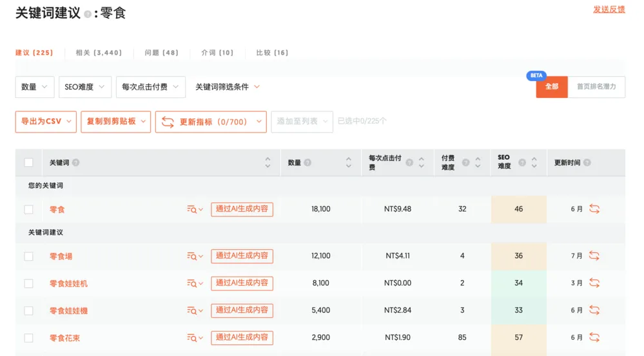The image size is (644, 356).
Task: Open 复制到剪贴板 dropdown
Action: (116, 122)
